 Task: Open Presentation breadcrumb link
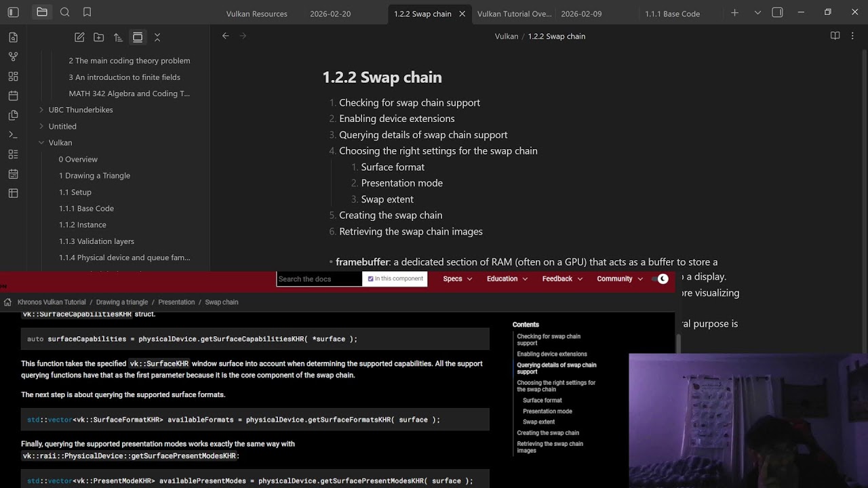coord(176,302)
